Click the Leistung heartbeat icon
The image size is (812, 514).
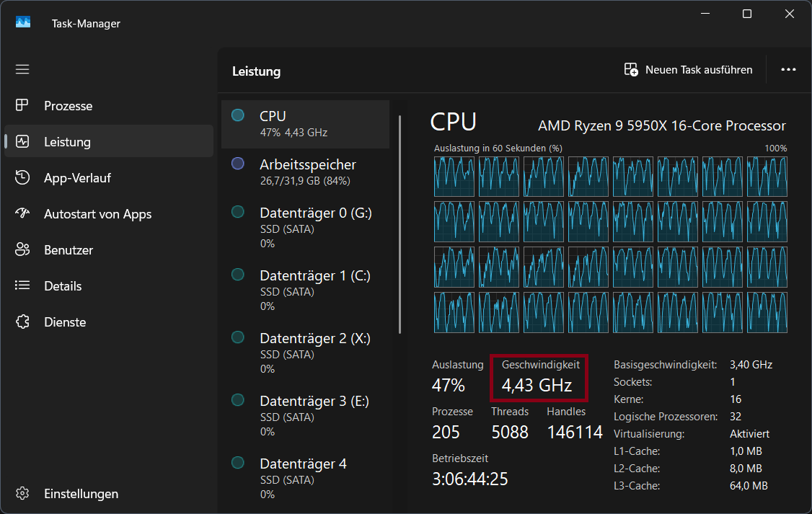click(x=22, y=142)
